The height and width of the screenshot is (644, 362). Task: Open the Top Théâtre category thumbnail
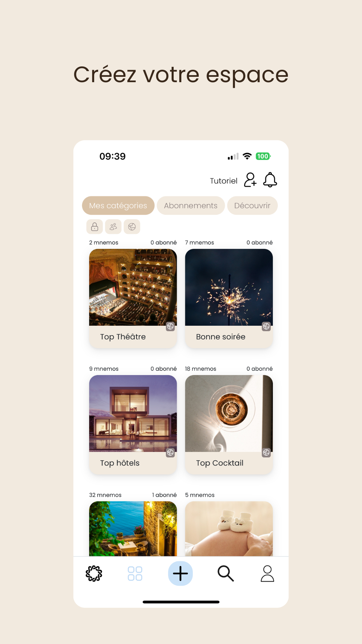133,287
